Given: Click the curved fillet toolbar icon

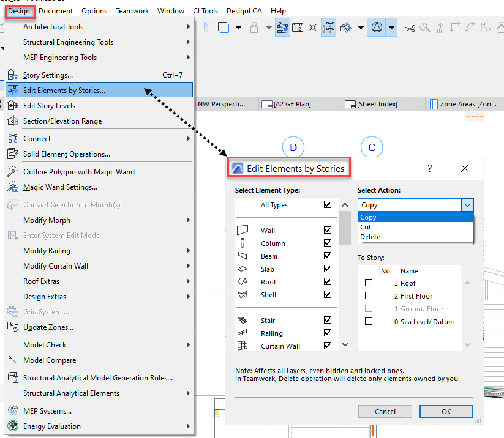Looking at the screenshot, I should [470, 28].
